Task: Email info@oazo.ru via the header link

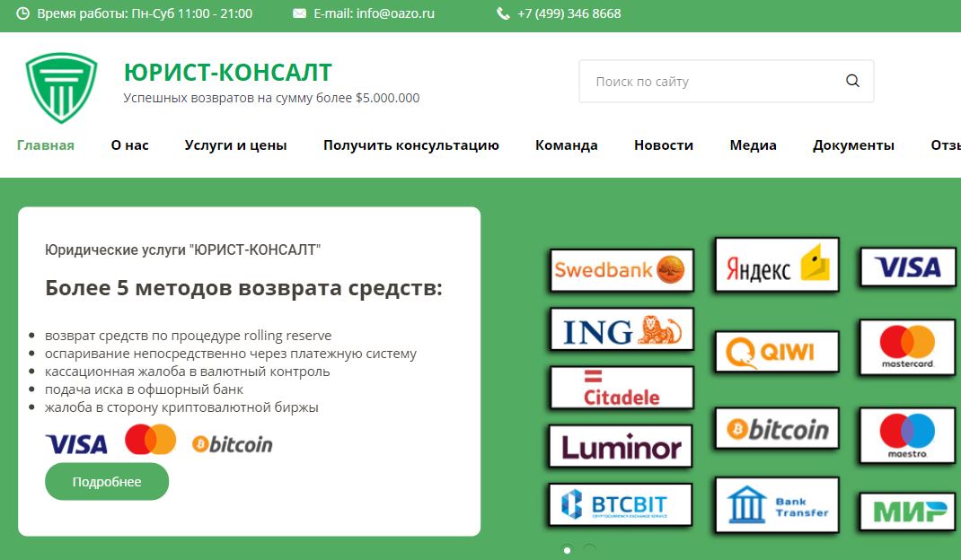Action: point(373,13)
